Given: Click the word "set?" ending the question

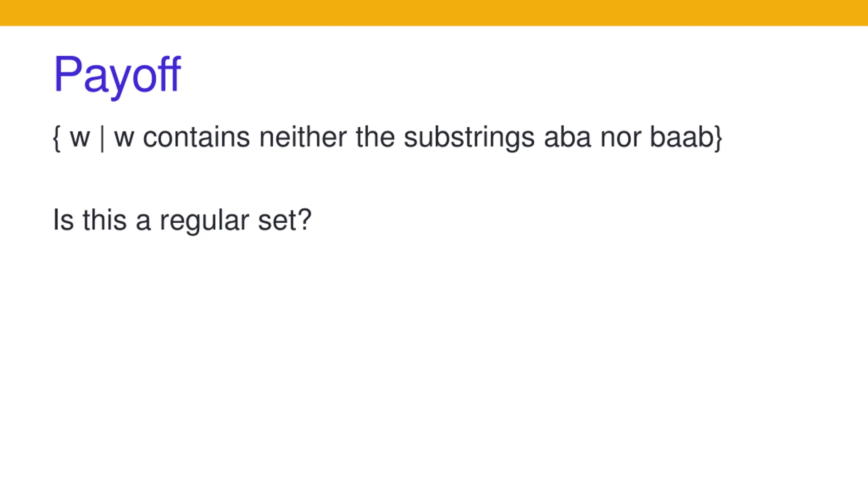Looking at the screenshot, I should coord(284,220).
